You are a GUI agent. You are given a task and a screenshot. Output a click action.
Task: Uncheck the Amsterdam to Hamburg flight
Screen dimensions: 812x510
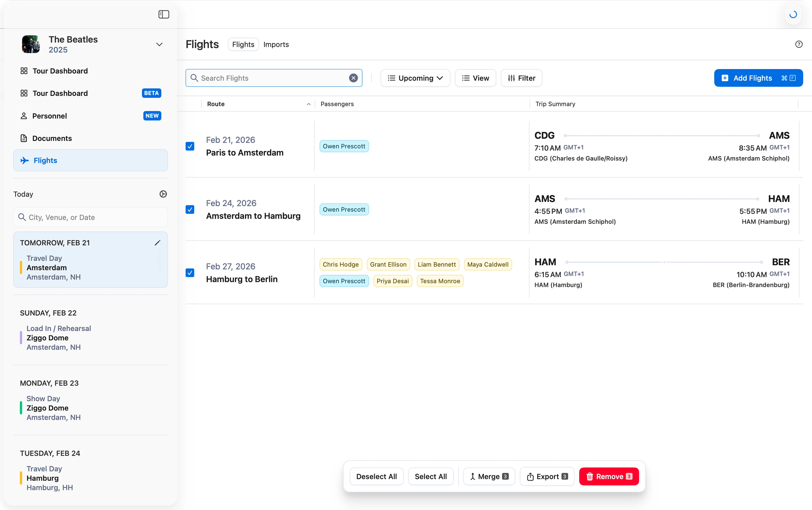click(x=190, y=209)
